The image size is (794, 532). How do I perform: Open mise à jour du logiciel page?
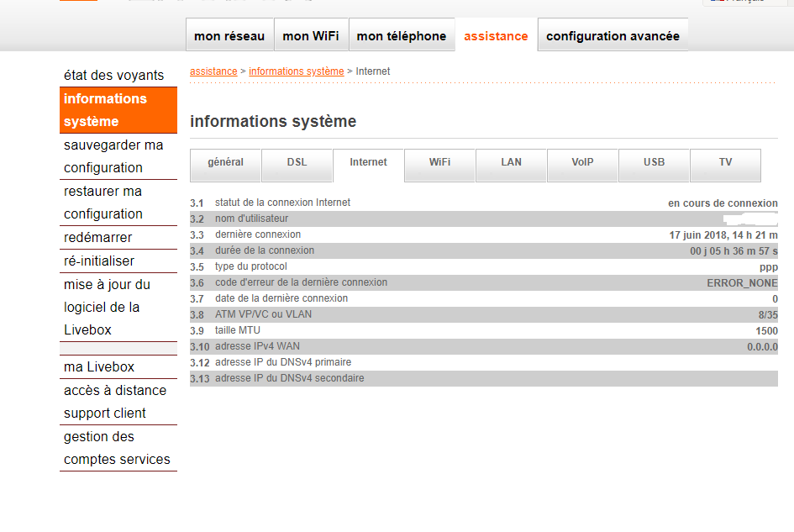click(x=107, y=307)
